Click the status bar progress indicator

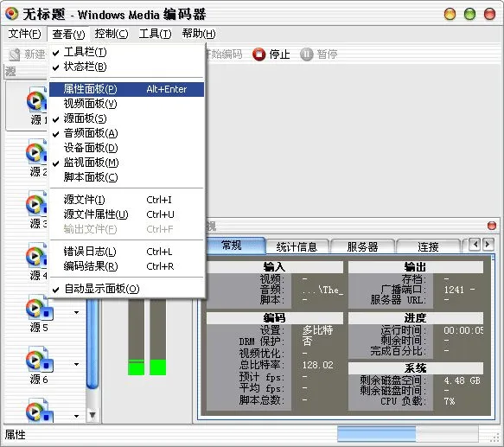click(407, 434)
